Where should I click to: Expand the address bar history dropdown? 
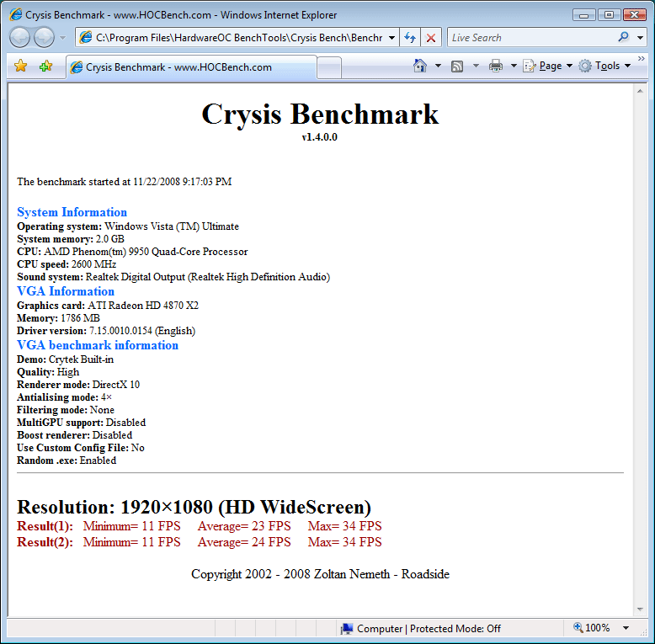[x=391, y=38]
